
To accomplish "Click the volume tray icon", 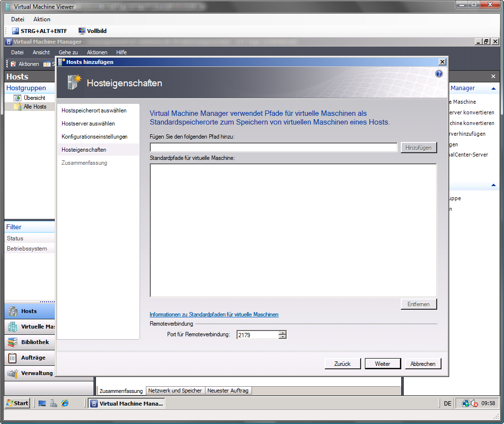I will coord(474,404).
